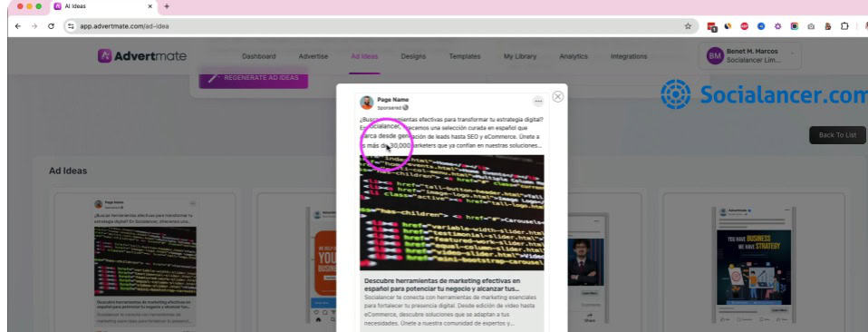Click the Advertmate logo
Viewport: 868px width, 332px height.
142,56
